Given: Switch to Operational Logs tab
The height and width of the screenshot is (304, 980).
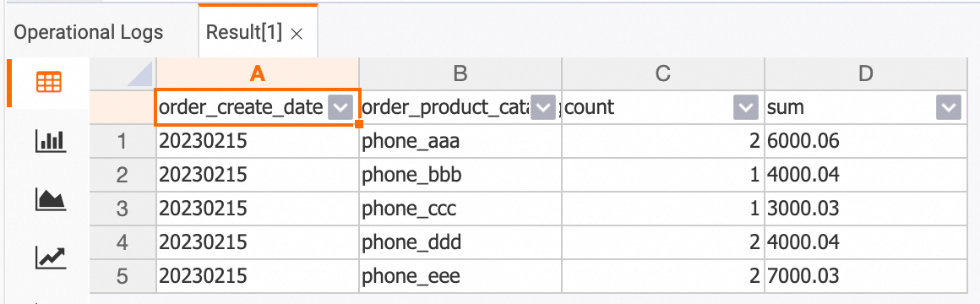Looking at the screenshot, I should 89,32.
